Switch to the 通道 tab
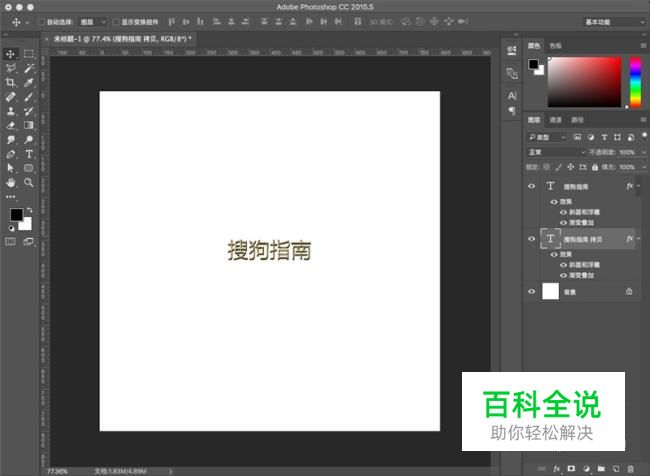 coord(554,120)
